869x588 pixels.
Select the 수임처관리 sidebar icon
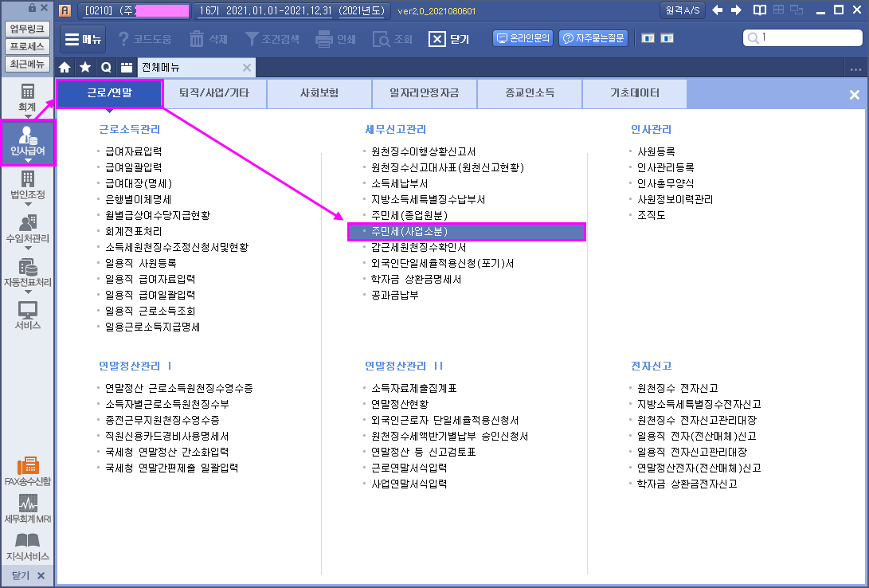coord(28,229)
